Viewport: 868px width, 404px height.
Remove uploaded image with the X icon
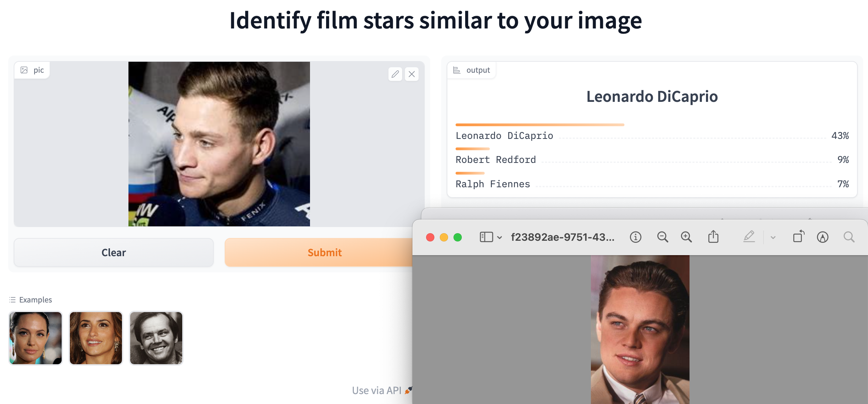click(x=412, y=74)
